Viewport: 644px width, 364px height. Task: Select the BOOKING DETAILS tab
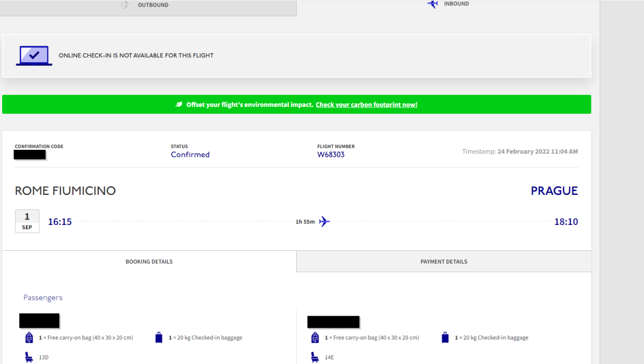(x=149, y=262)
